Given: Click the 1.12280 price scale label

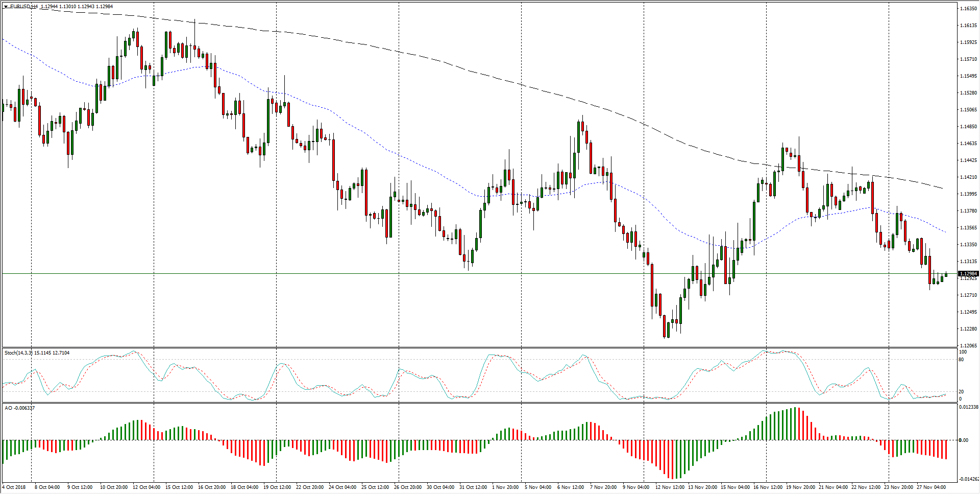Looking at the screenshot, I should (968, 329).
